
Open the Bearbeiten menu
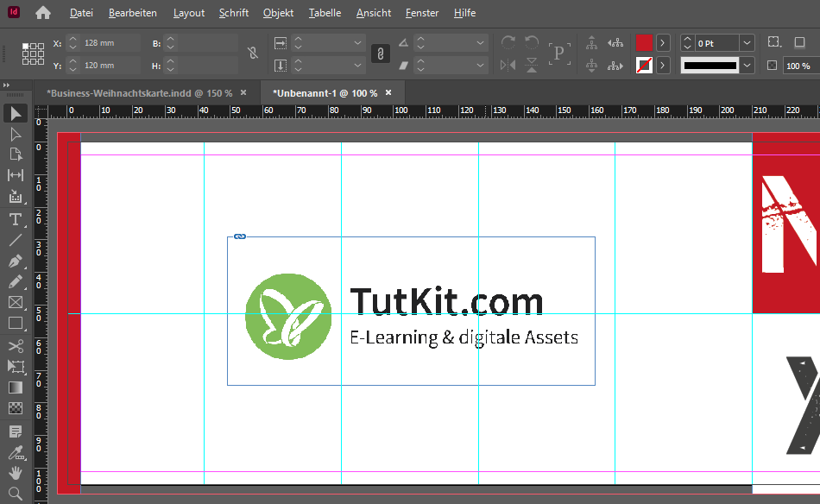133,13
